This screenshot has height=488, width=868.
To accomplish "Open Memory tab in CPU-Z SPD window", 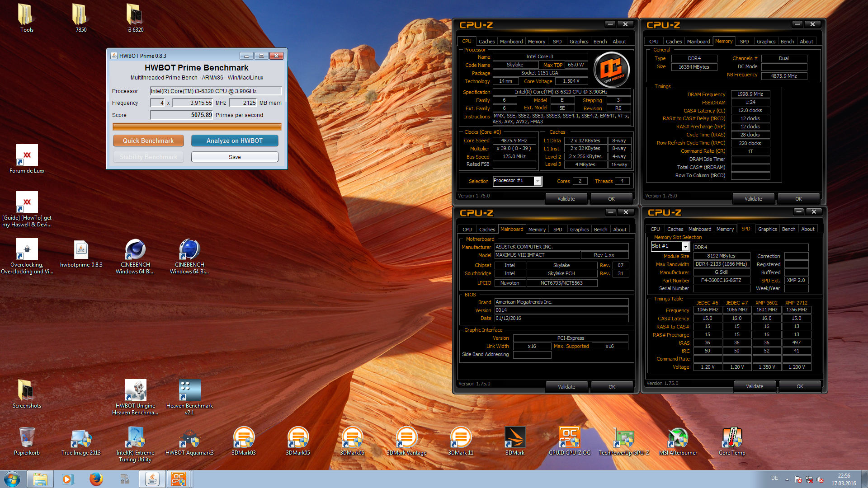I will tap(725, 229).
